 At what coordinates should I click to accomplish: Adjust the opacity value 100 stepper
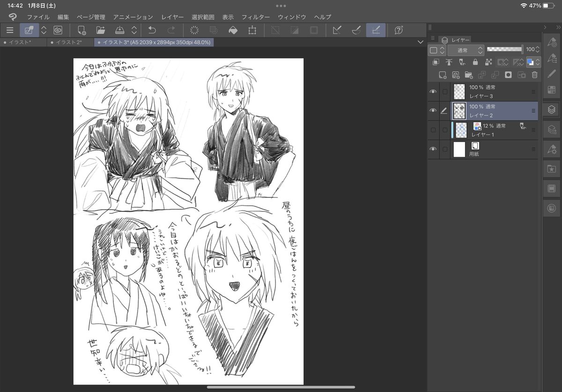pyautogui.click(x=538, y=49)
